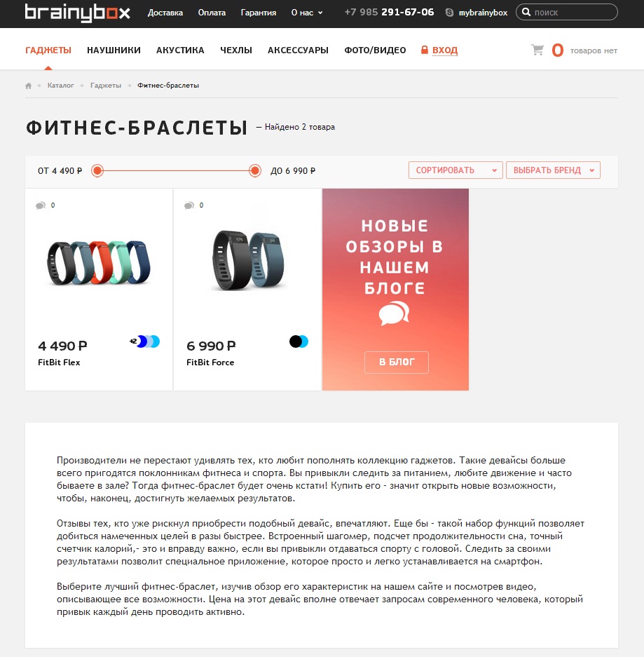
Task: Open comments icon on FitBit Flex card
Action: coord(41,205)
